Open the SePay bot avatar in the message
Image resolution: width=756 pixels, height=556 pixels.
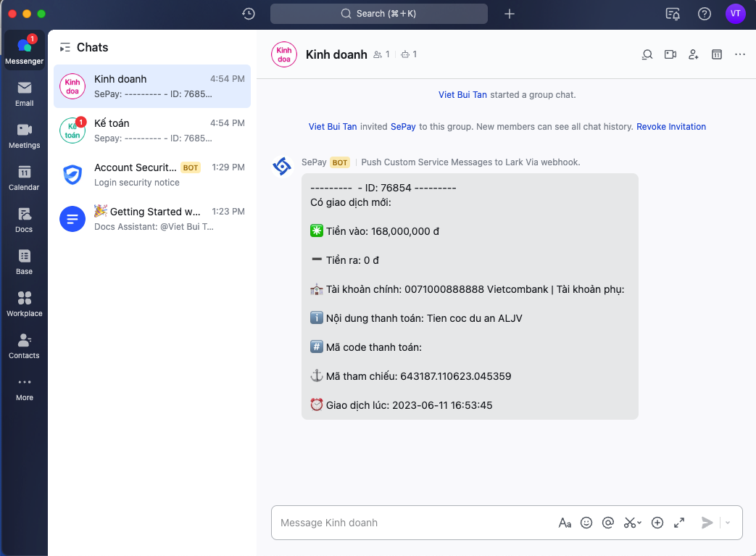click(282, 167)
